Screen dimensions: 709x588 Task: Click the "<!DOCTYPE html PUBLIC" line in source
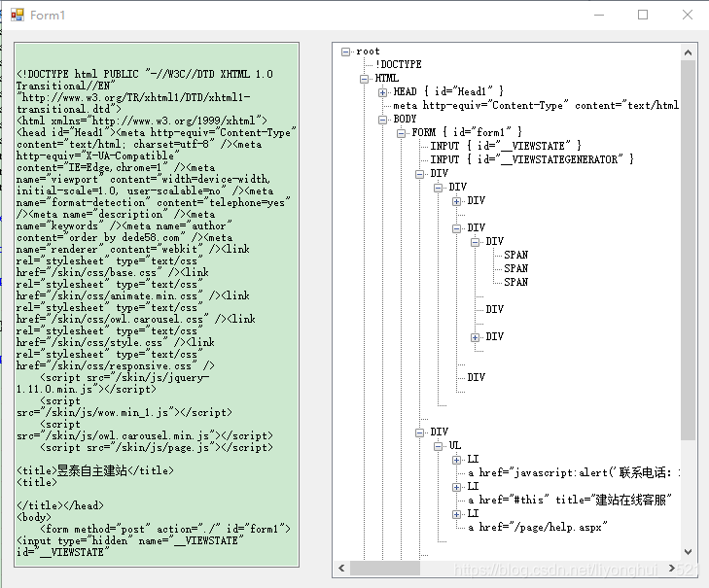(x=145, y=74)
